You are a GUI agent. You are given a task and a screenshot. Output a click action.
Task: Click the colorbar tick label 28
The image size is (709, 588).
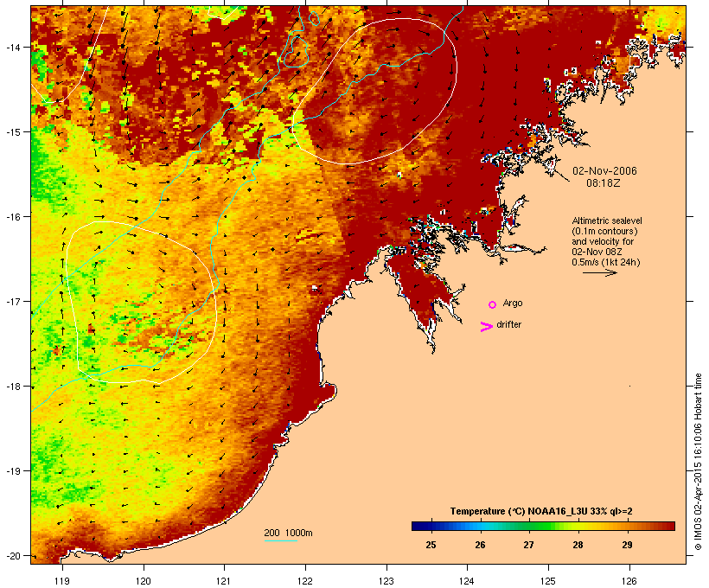pyautogui.click(x=578, y=545)
